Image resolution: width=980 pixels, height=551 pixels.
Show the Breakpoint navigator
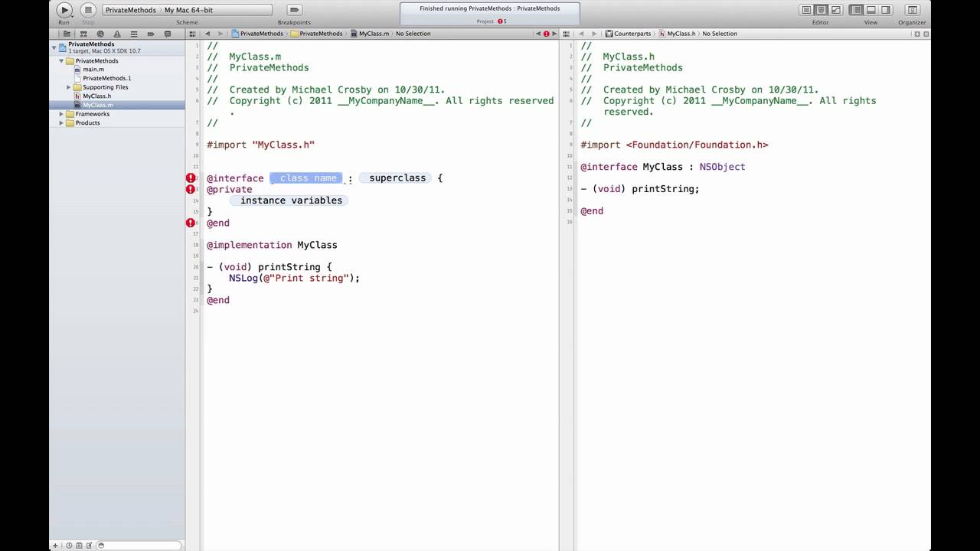(x=151, y=34)
